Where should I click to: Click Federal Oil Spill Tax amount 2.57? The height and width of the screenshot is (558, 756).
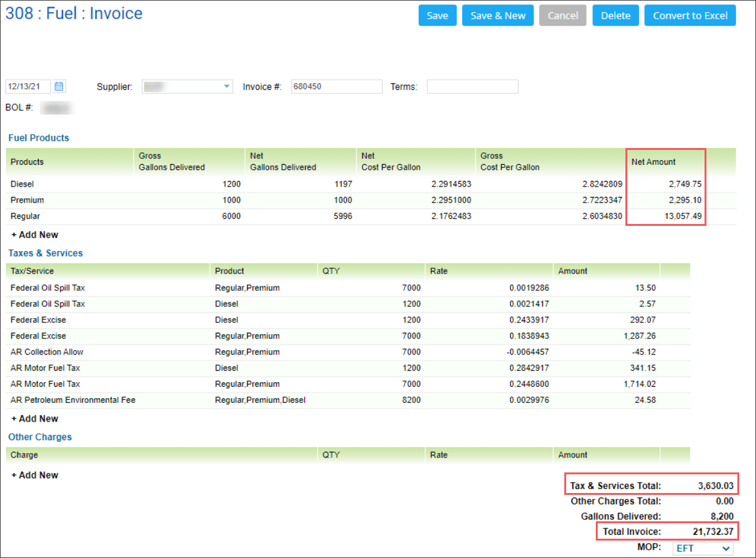[647, 304]
